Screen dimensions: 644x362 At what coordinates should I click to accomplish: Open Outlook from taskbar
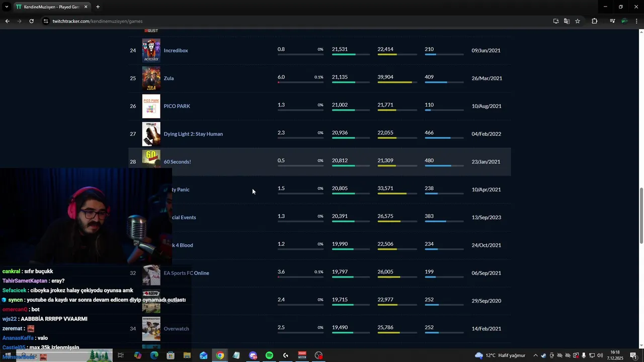pos(203,355)
